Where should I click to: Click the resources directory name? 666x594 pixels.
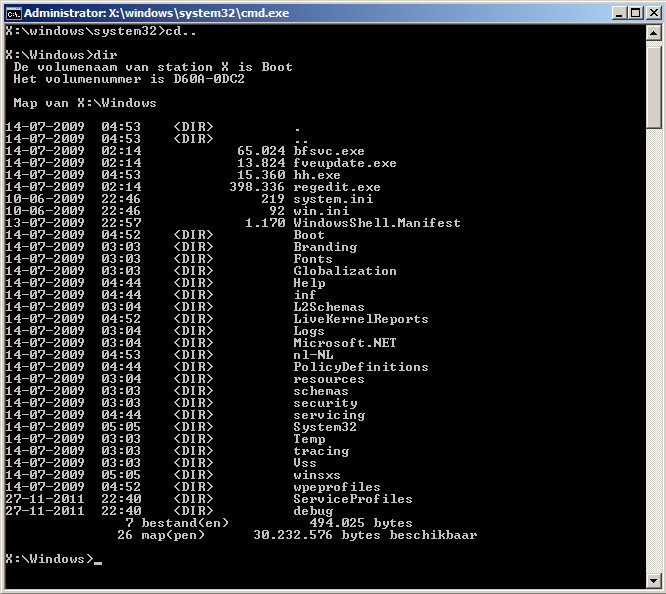pyautogui.click(x=329, y=379)
